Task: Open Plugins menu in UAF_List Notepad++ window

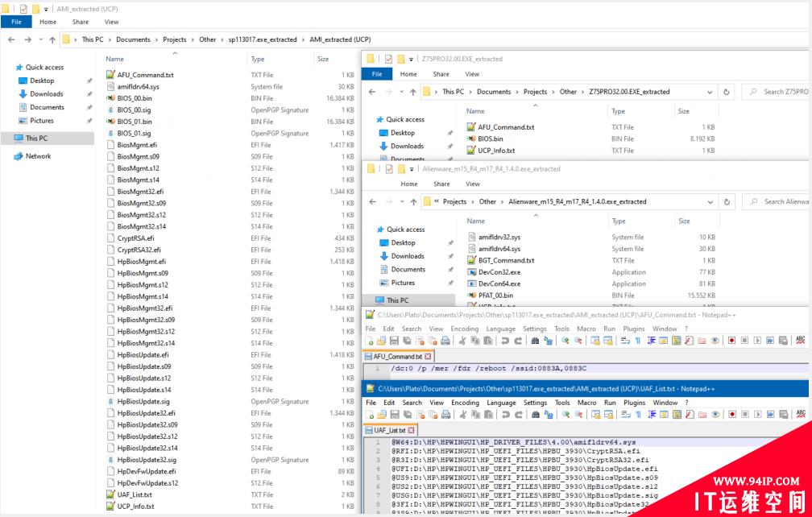Action: (x=634, y=403)
